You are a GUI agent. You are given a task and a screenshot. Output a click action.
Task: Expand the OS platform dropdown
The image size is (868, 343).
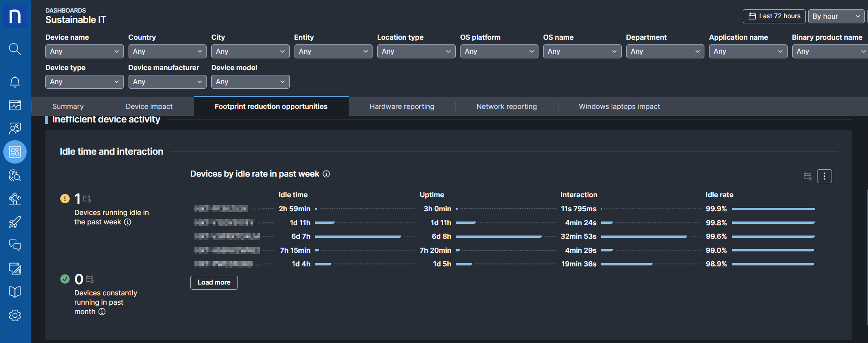point(499,51)
